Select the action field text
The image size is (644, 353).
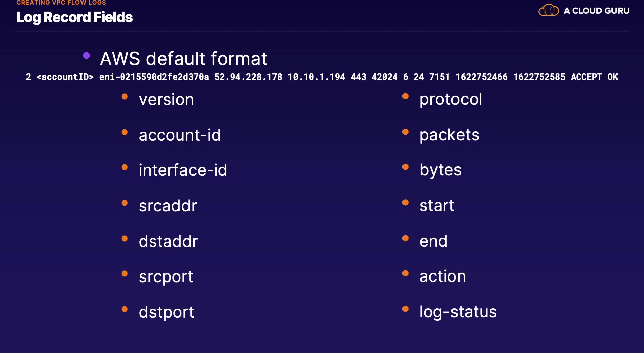click(x=442, y=276)
